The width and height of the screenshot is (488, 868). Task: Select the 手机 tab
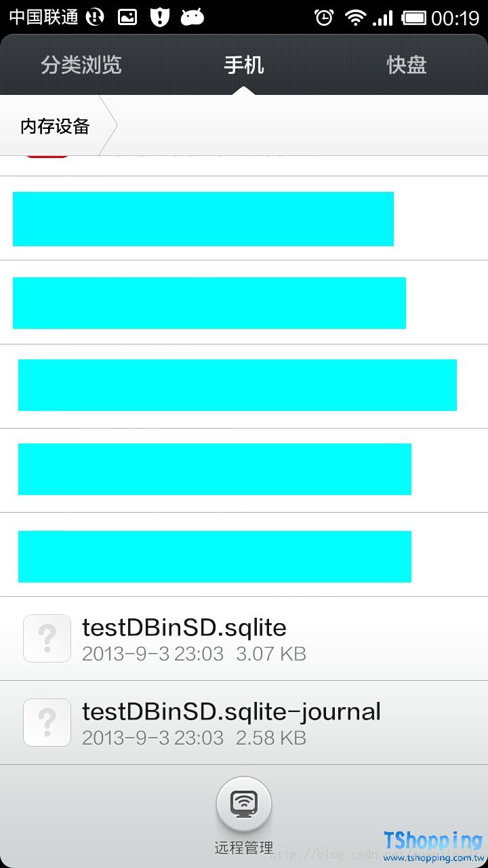(244, 65)
